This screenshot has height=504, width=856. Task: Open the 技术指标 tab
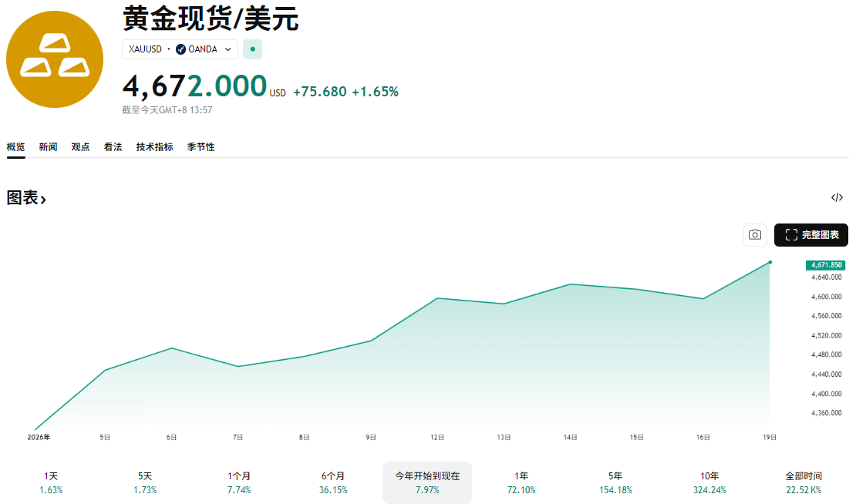pyautogui.click(x=155, y=146)
